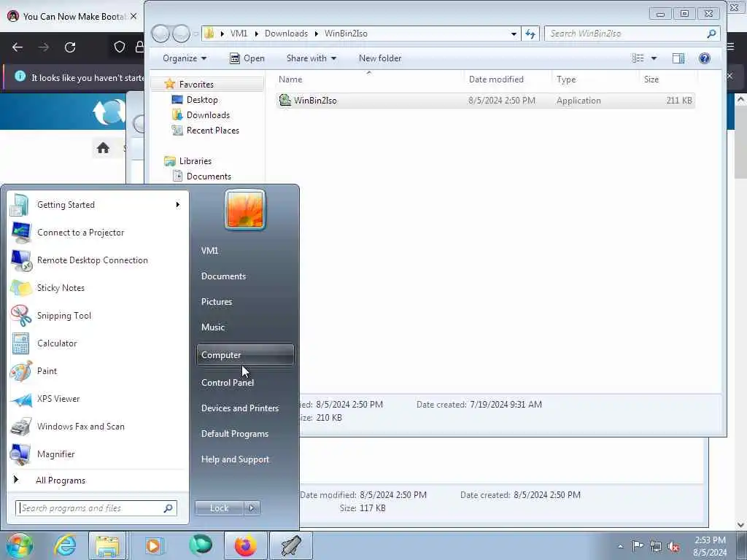Screen dimensions: 747x560
Task: Open Pictures from Start menu
Action: click(x=216, y=302)
